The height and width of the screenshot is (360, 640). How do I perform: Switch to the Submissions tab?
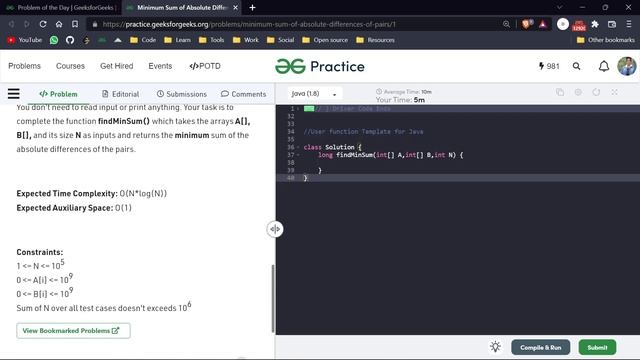coord(182,94)
